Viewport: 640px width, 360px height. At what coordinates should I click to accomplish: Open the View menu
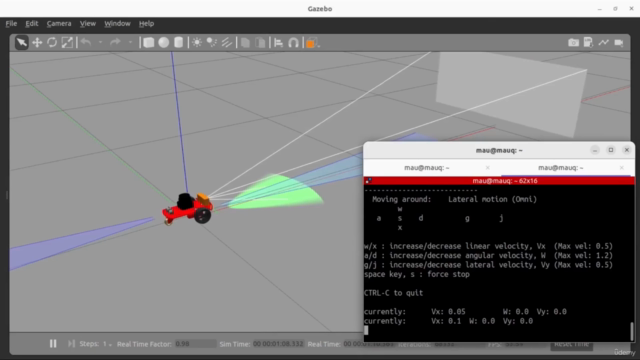88,24
